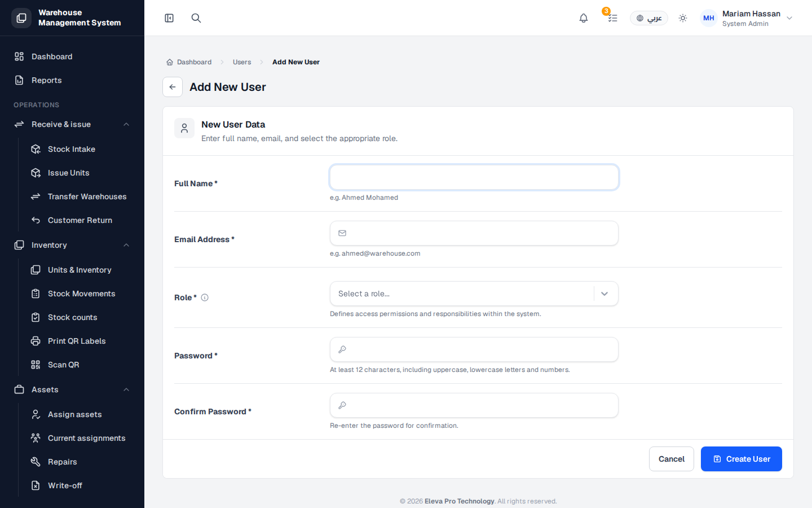This screenshot has height=508, width=812.
Task: Open Reports in the sidebar
Action: pos(72,80)
